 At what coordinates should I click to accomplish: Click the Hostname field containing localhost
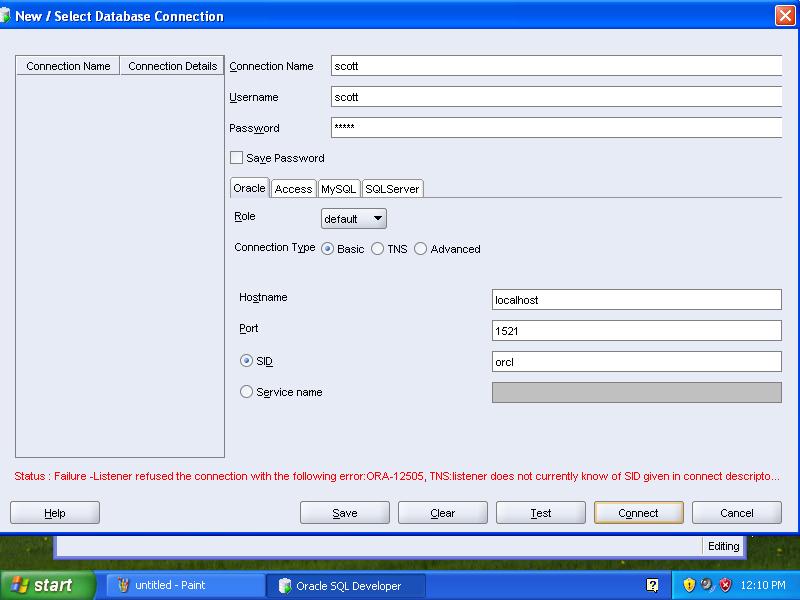click(x=636, y=300)
